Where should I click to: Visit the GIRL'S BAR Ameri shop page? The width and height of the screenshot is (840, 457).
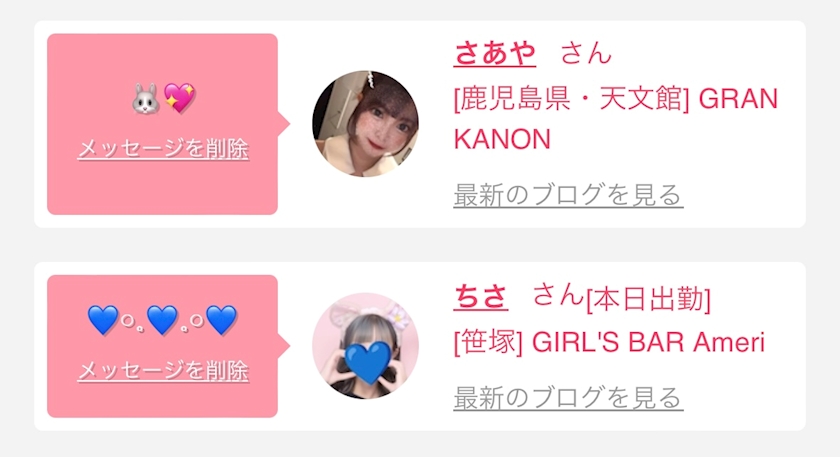[609, 342]
